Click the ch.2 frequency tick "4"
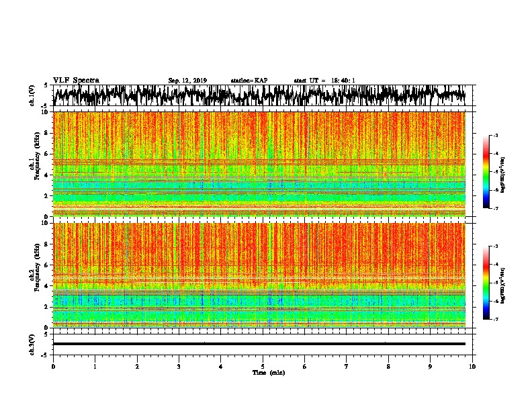The height and width of the screenshot is (411, 532). tap(47, 286)
